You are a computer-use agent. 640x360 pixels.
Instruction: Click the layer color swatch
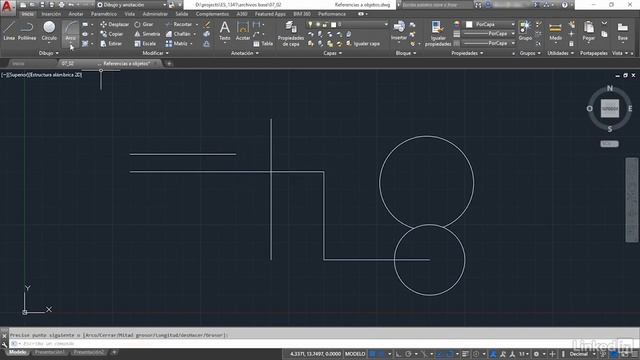pyautogui.click(x=333, y=24)
